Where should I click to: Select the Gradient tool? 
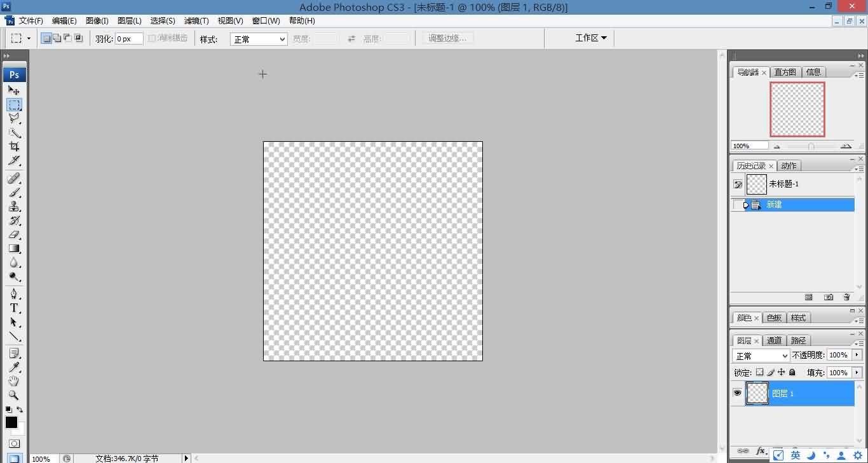[14, 248]
